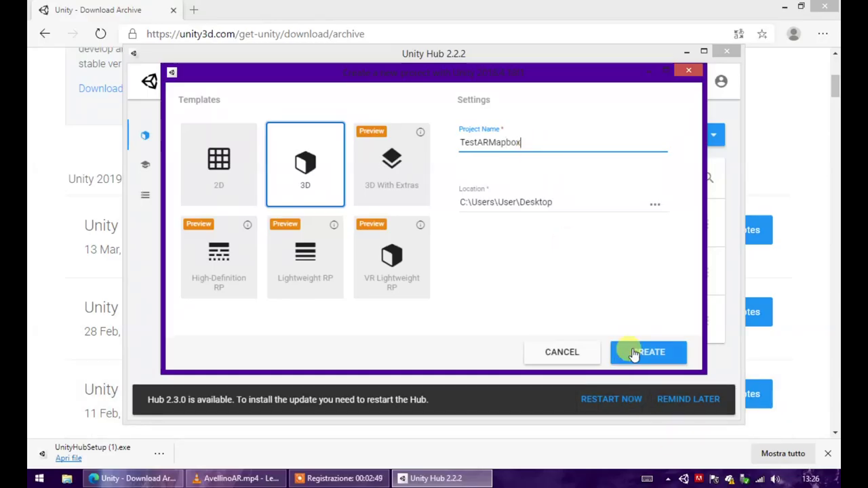Click the Download link on webpage

tap(100, 88)
